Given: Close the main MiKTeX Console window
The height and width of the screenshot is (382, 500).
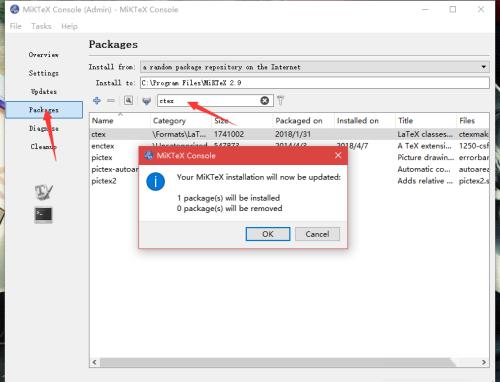Looking at the screenshot, I should click(481, 9).
